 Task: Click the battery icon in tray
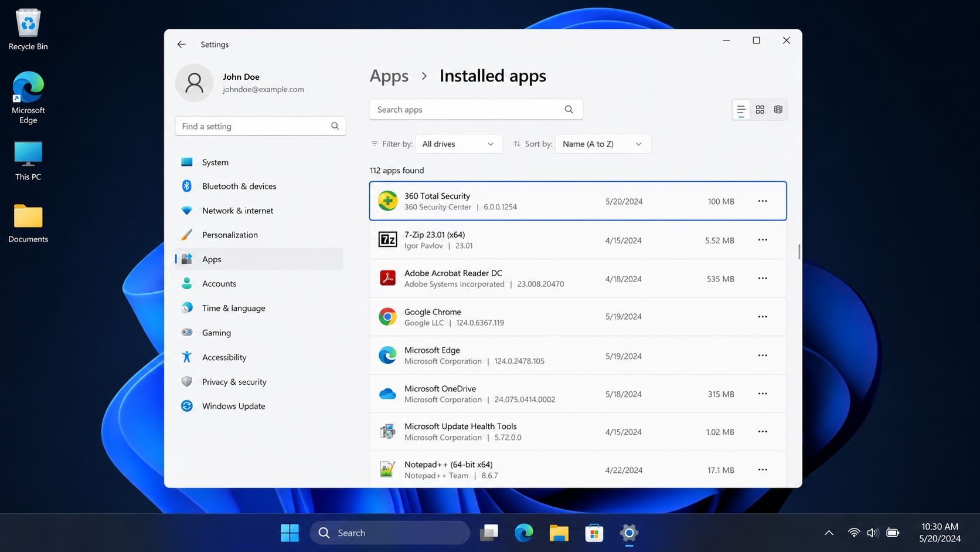click(x=893, y=533)
